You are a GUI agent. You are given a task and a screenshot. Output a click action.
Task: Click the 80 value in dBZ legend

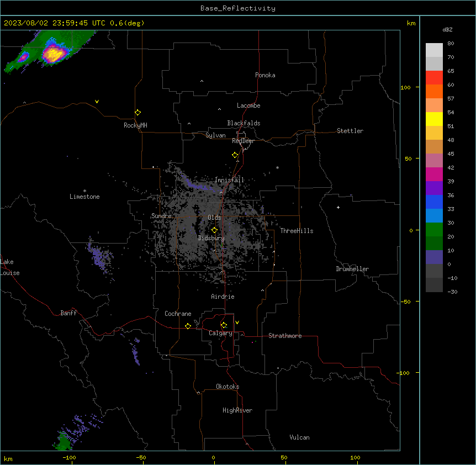point(451,44)
